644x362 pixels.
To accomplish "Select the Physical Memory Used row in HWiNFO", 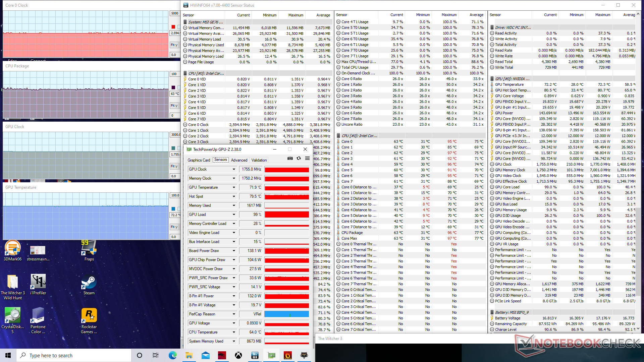I will pyautogui.click(x=257, y=45).
